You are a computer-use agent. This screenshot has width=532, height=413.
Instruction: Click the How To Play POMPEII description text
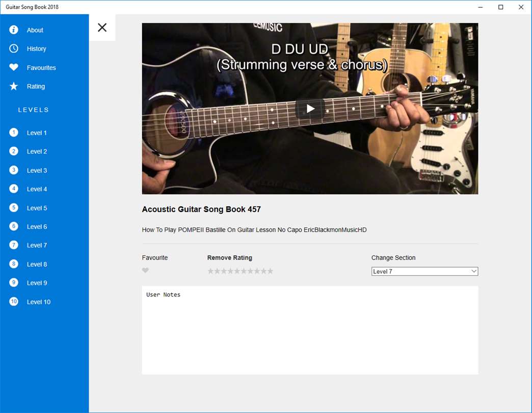pos(254,230)
